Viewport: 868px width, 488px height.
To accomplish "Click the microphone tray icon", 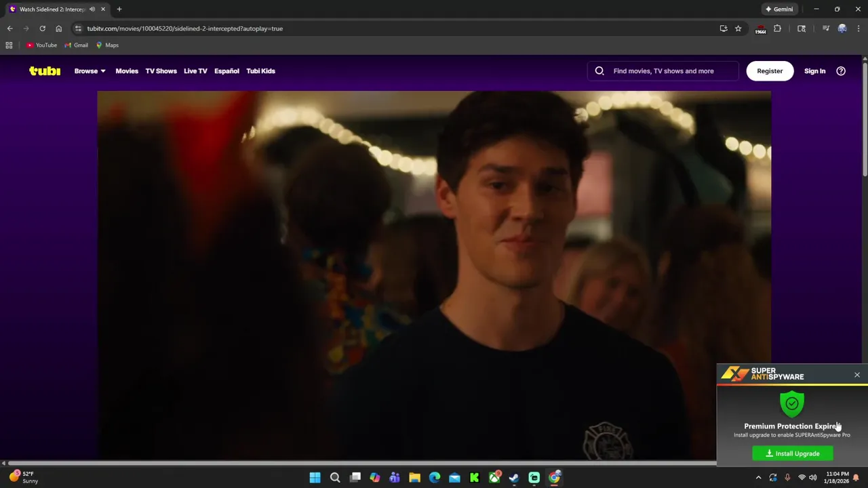I will click(787, 478).
